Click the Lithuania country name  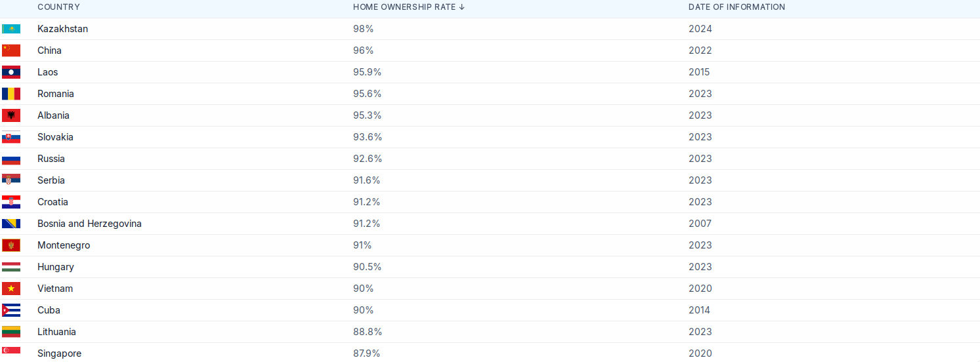56,332
